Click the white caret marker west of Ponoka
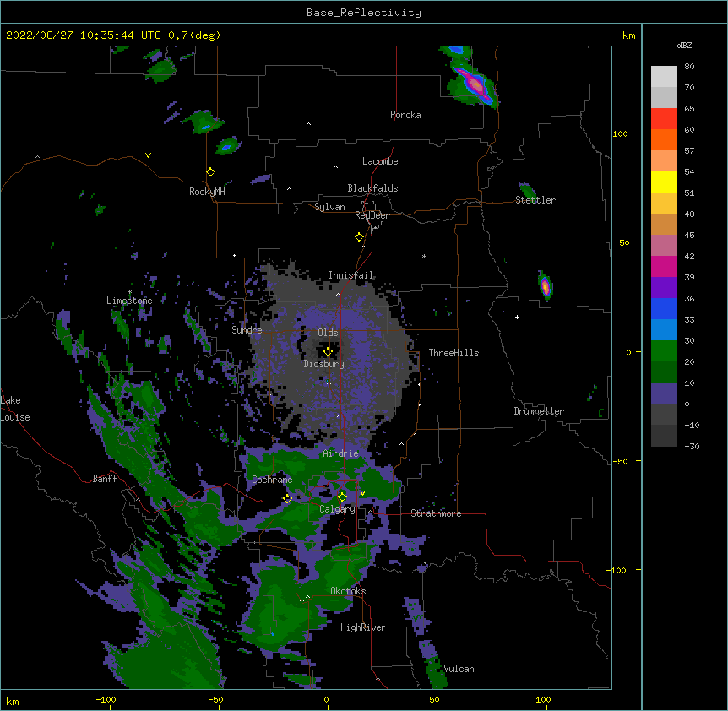The image size is (728, 711). tap(309, 124)
